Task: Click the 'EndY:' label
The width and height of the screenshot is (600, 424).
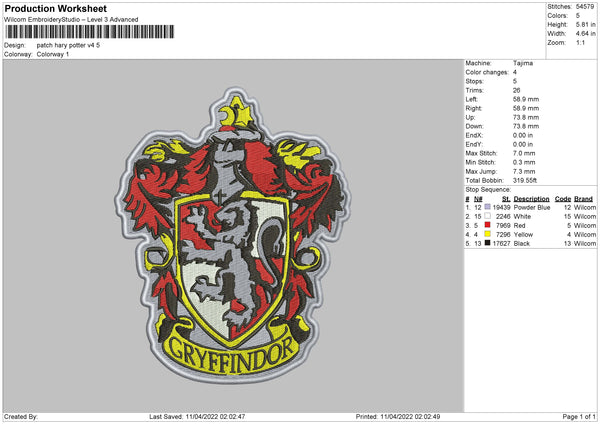Action: tap(474, 144)
